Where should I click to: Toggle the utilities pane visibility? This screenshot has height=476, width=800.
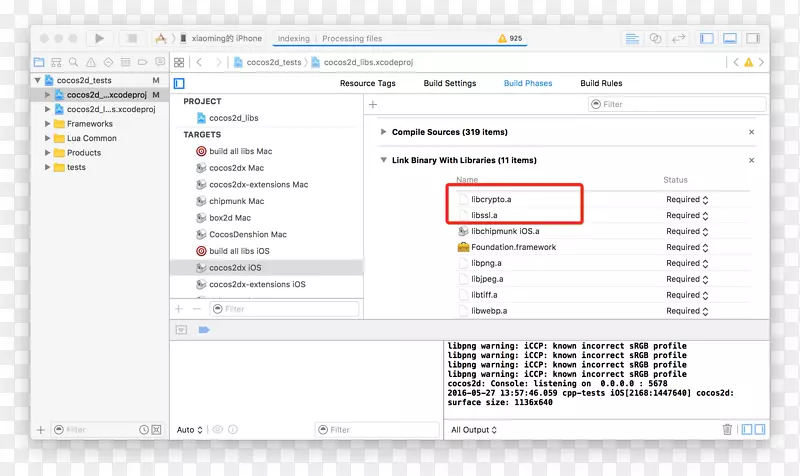(x=753, y=39)
